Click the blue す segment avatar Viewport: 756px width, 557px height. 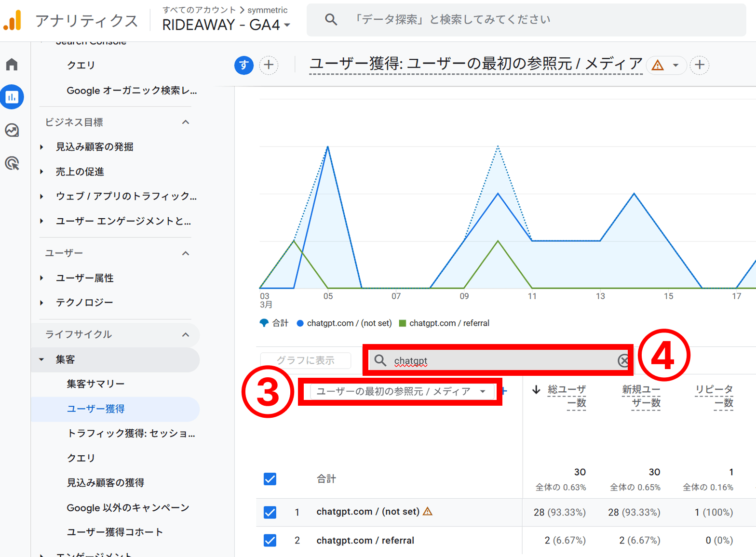244,65
